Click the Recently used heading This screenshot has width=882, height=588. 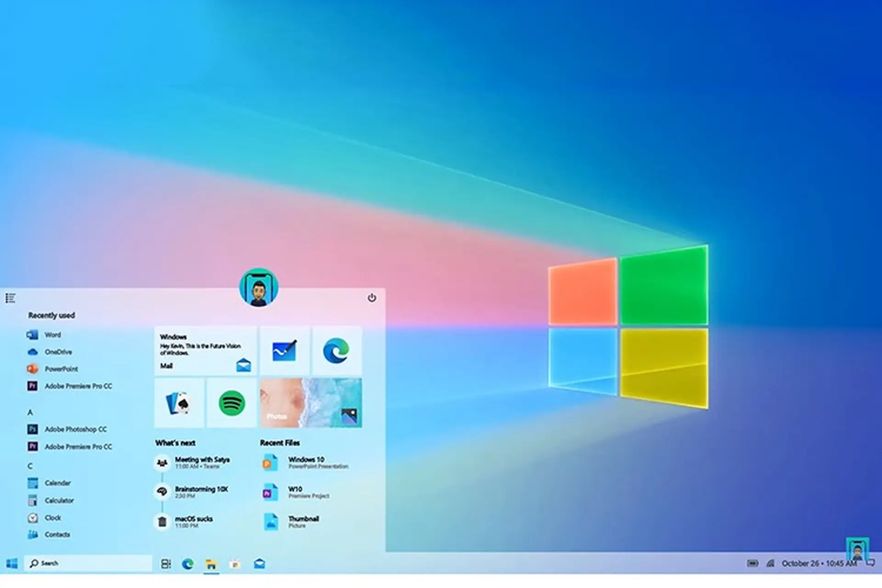(51, 315)
